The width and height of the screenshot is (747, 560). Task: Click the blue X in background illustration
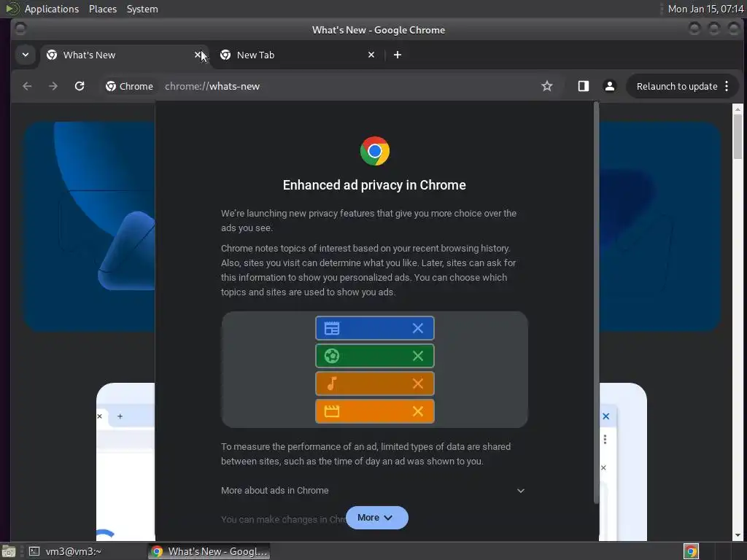tap(606, 416)
